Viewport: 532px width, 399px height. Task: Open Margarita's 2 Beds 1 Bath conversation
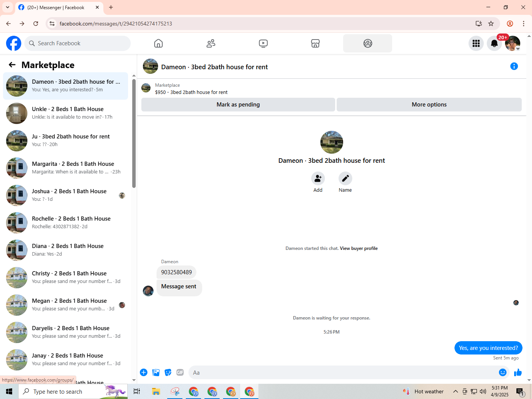66,168
